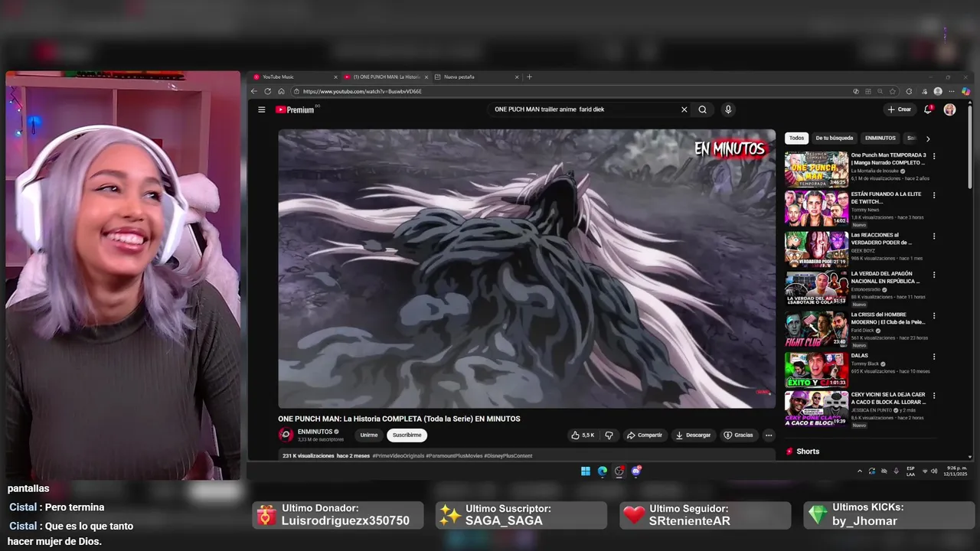Reload the page in the browser
Screen dimensions: 980x551
coord(267,91)
